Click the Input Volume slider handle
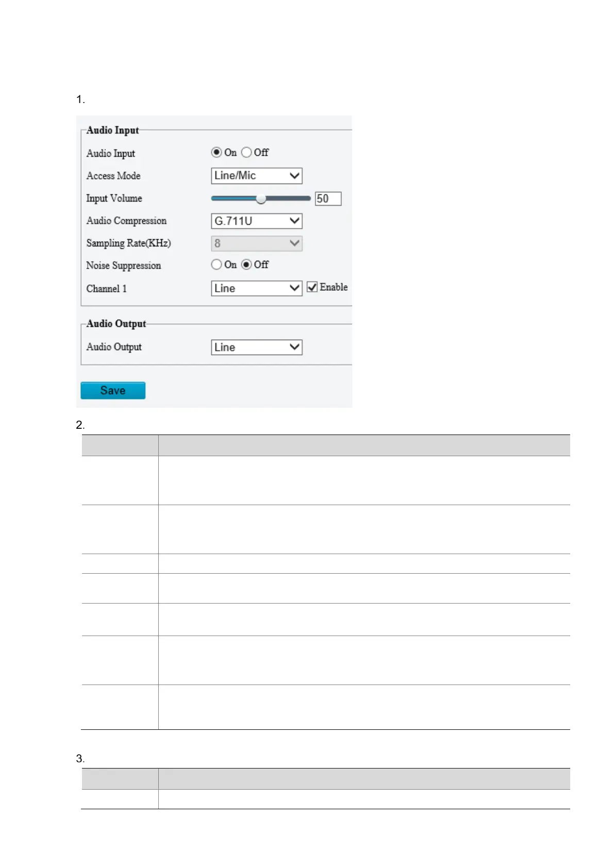The width and height of the screenshot is (614, 868). 261,198
